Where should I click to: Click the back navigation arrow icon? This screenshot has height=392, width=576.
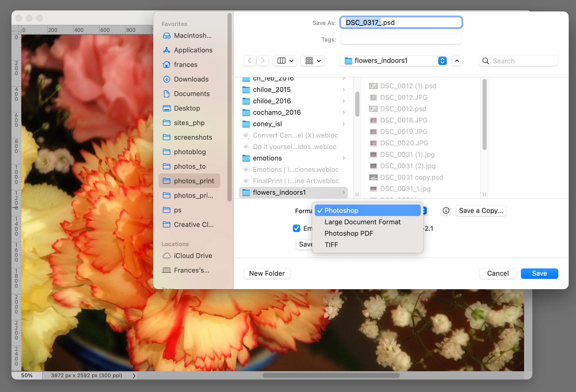[250, 61]
